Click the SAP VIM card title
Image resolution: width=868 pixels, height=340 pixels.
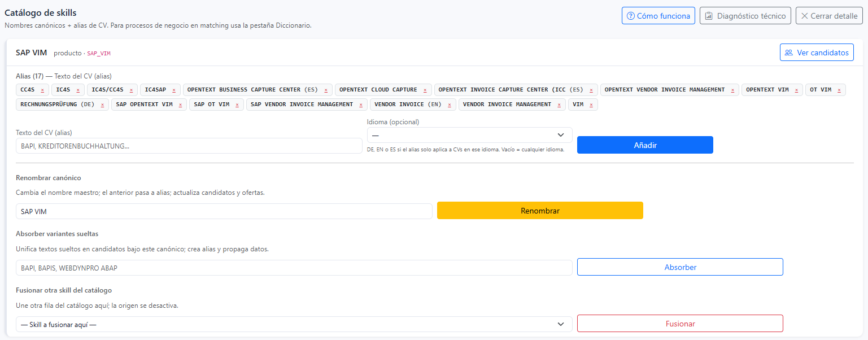(x=31, y=53)
